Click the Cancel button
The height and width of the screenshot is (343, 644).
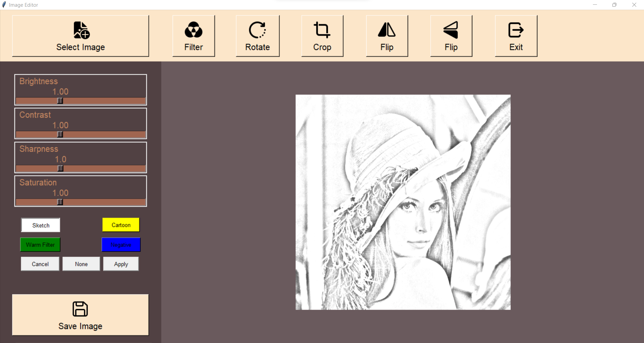coord(40,264)
